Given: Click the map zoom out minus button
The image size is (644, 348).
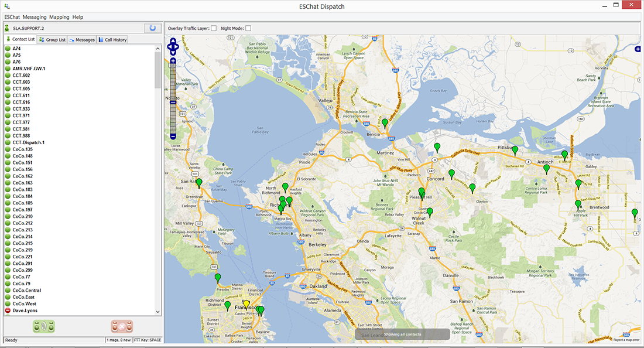Looking at the screenshot, I should pyautogui.click(x=173, y=137).
